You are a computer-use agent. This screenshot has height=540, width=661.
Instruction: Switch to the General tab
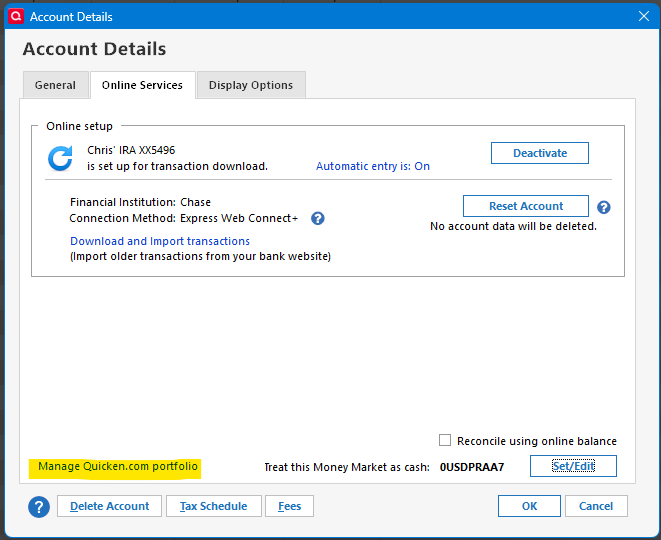[x=55, y=85]
